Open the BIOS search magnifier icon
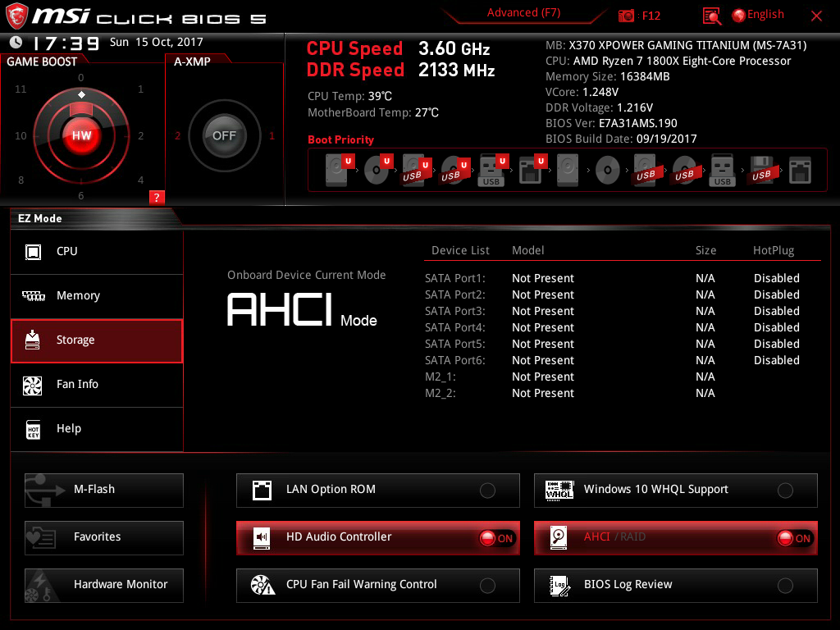 point(712,16)
